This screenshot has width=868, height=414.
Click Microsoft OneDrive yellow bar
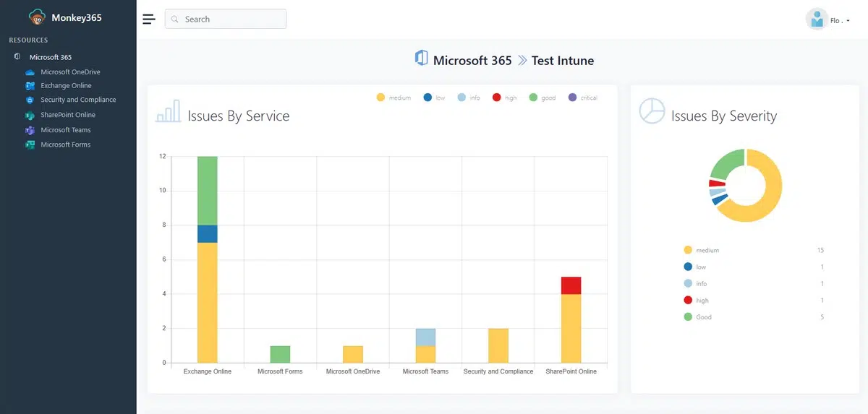point(353,354)
